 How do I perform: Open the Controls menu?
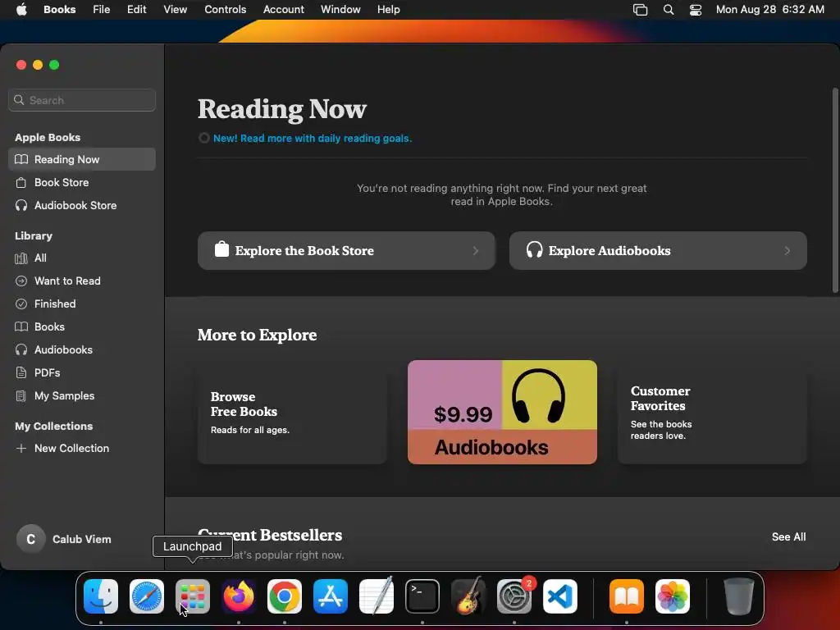coord(225,10)
